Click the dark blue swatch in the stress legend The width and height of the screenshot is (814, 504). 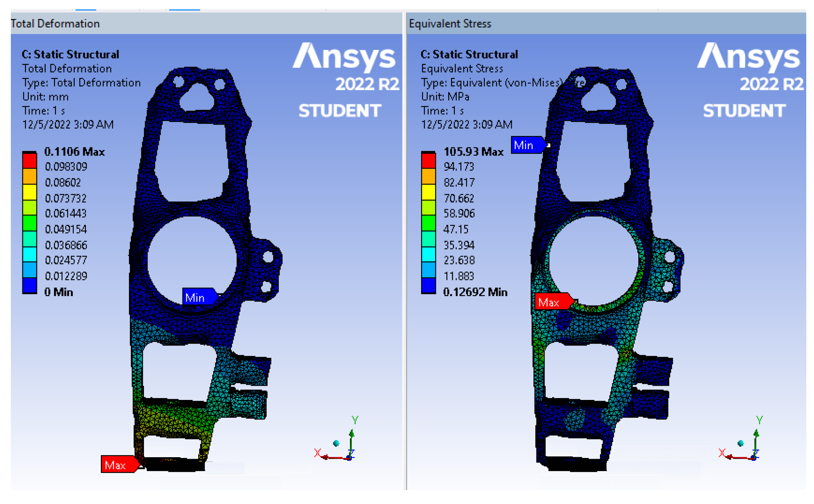pyautogui.click(x=428, y=285)
